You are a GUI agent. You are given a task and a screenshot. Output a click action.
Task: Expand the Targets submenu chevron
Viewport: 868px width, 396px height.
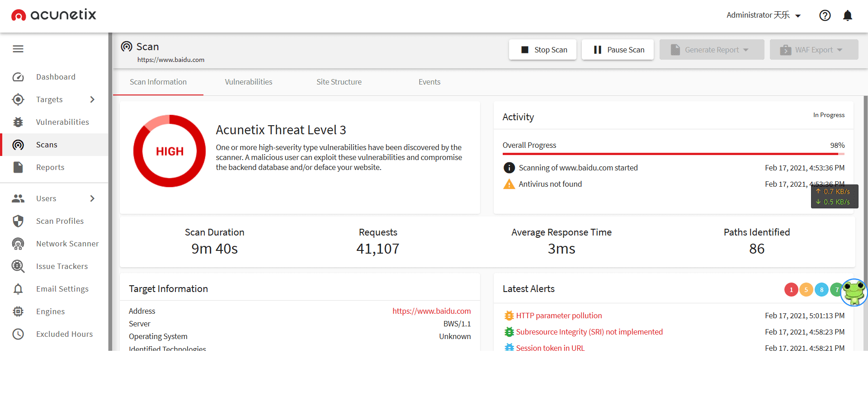92,99
